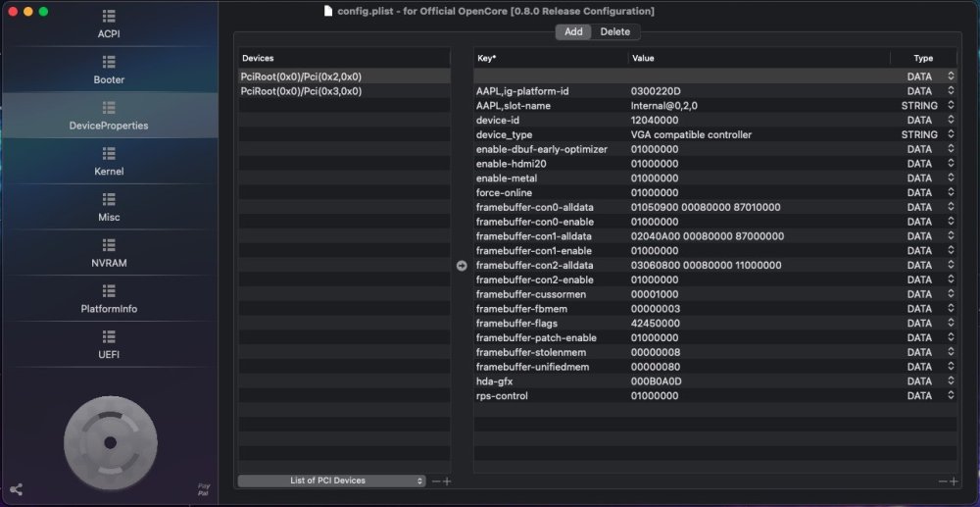Click framebuffer-con0-alldata value
The width and height of the screenshot is (980, 507).
click(x=706, y=207)
